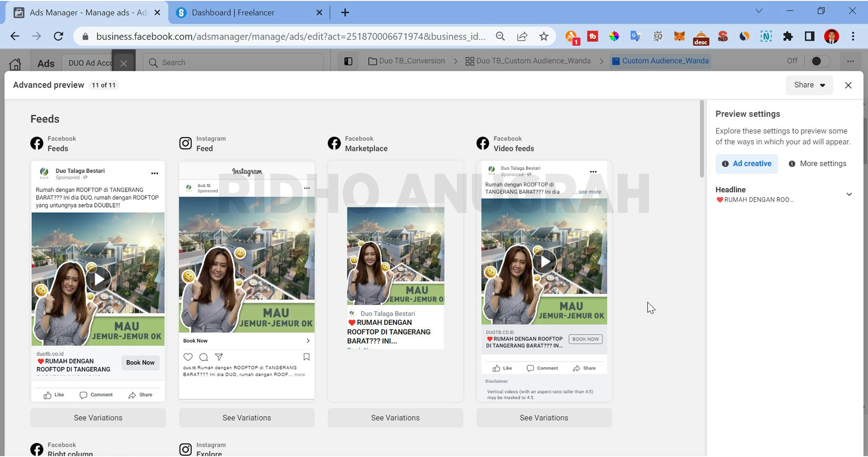
Task: Switch to Dashboard | Freelancer browser tab
Action: tap(249, 13)
